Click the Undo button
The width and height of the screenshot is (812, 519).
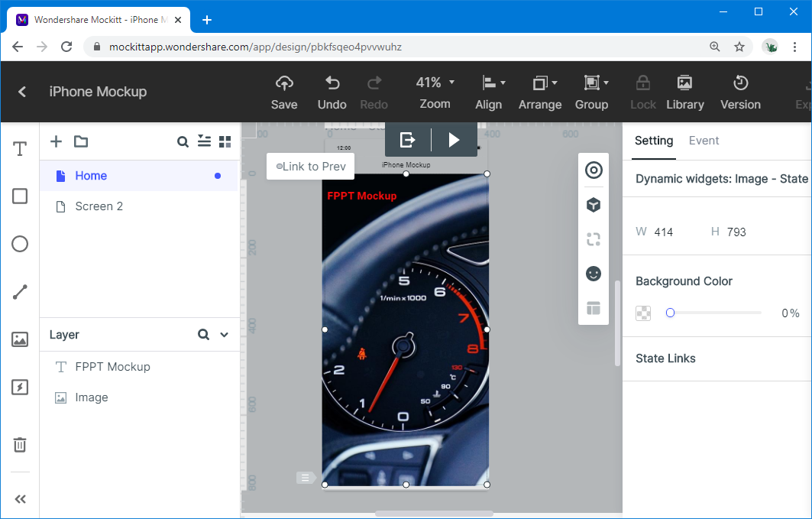click(332, 92)
